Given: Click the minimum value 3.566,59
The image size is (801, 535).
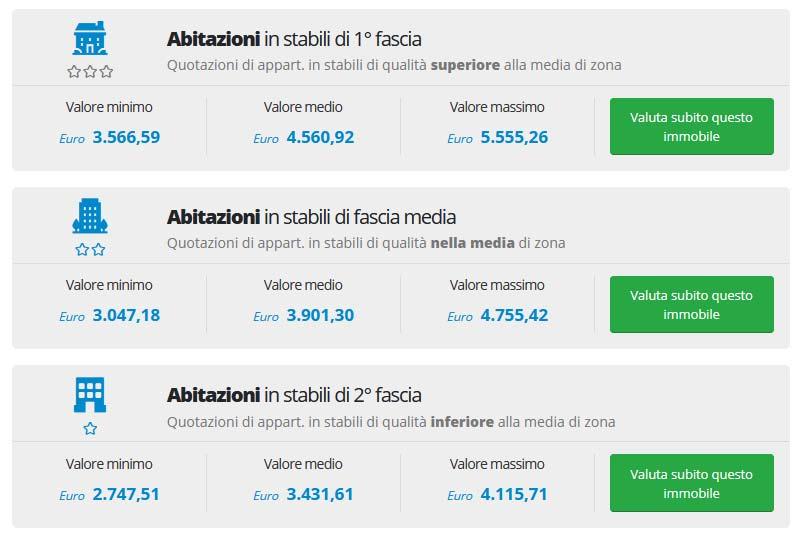Looking at the screenshot, I should click(126, 137).
